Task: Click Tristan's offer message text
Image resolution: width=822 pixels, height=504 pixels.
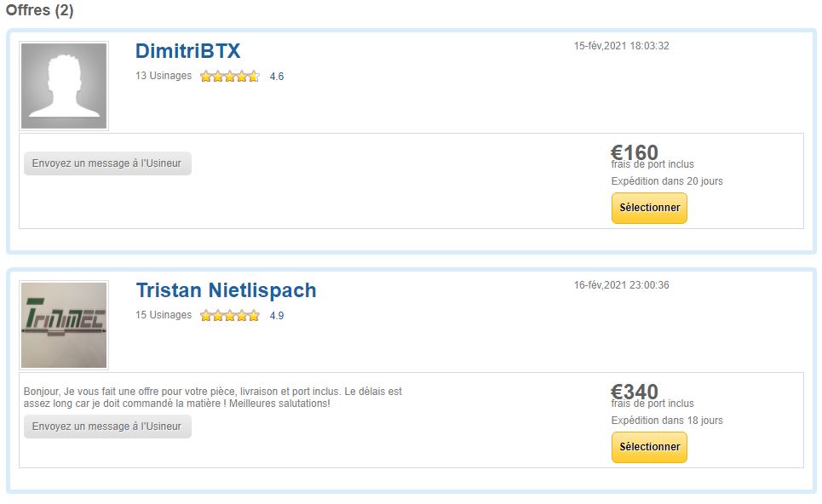Action: 212,398
